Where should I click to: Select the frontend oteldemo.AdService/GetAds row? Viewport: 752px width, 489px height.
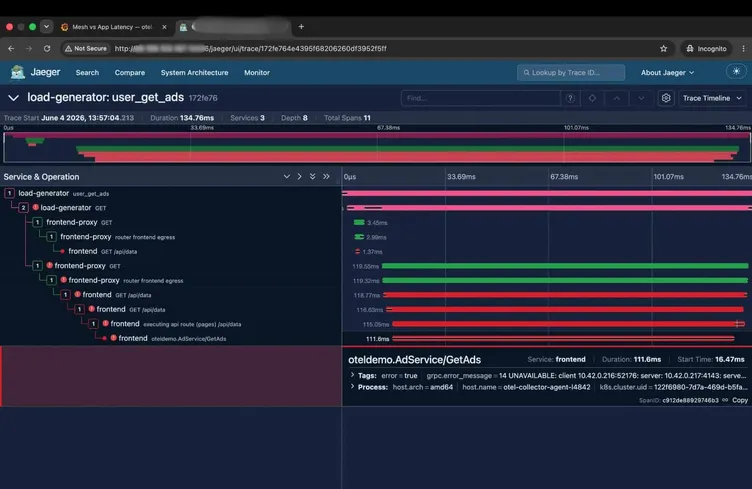(170, 338)
